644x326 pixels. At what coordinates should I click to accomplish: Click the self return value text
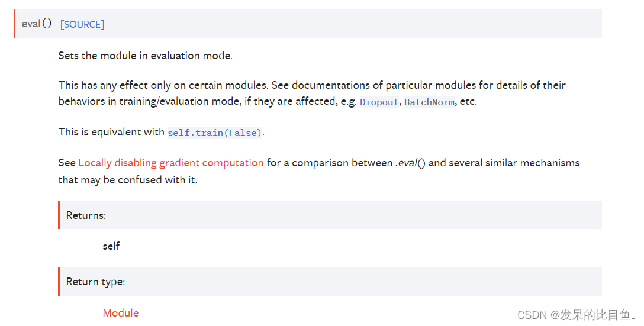click(111, 246)
